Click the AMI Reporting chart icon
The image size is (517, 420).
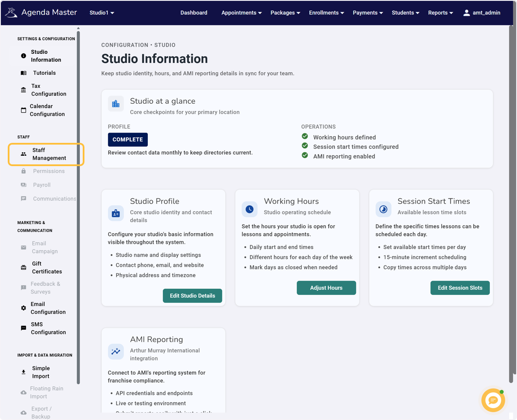[116, 352]
